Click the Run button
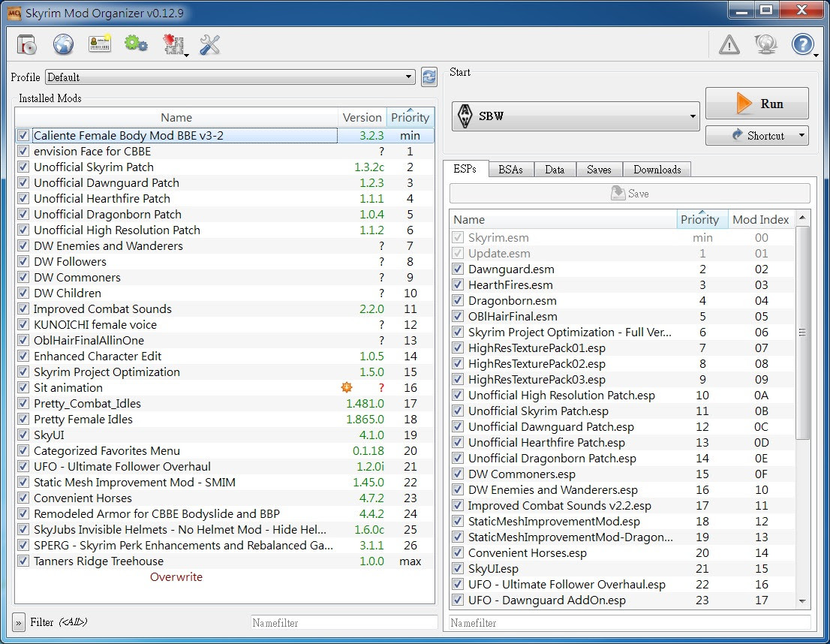Viewport: 830px width, 644px height. pos(757,104)
